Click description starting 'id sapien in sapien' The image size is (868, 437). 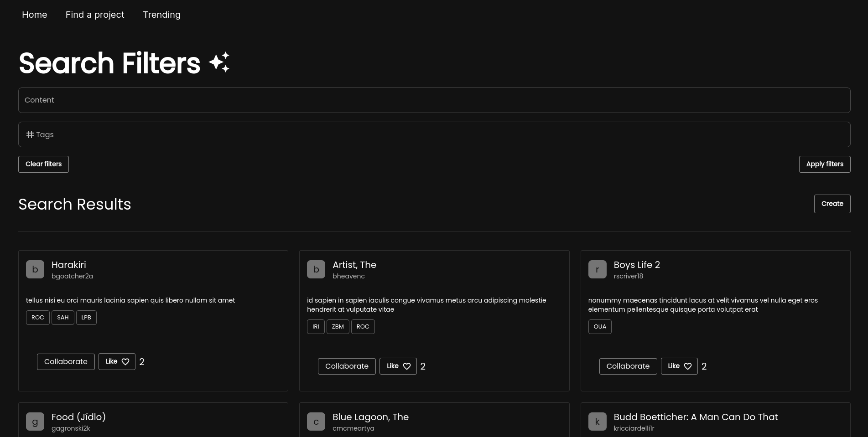click(x=426, y=305)
